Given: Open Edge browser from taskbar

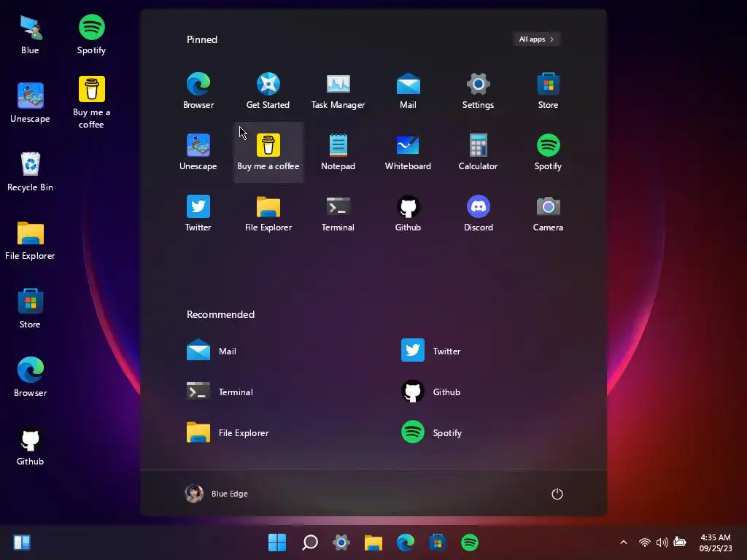Looking at the screenshot, I should click(406, 542).
